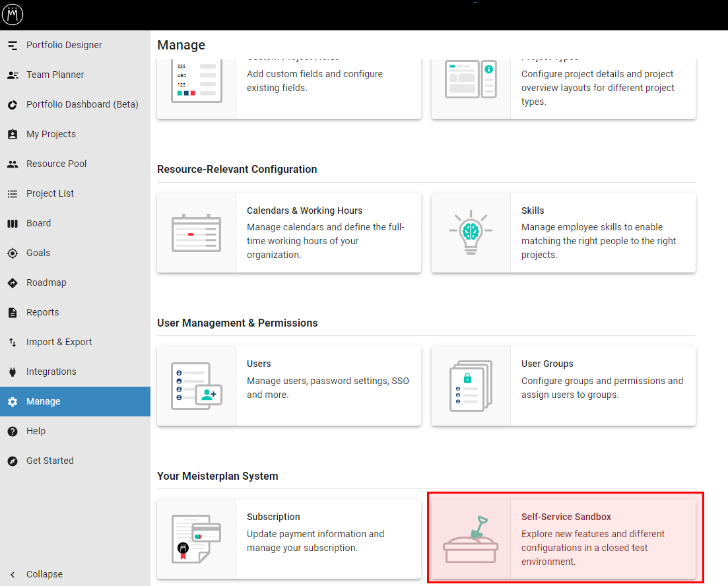Select Project List in the sidebar

click(x=75, y=193)
